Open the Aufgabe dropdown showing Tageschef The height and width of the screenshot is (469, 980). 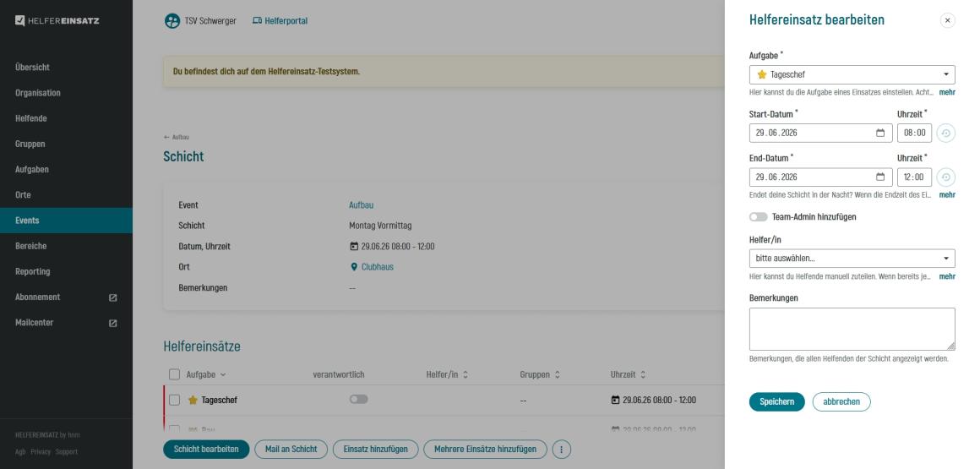[x=852, y=74]
